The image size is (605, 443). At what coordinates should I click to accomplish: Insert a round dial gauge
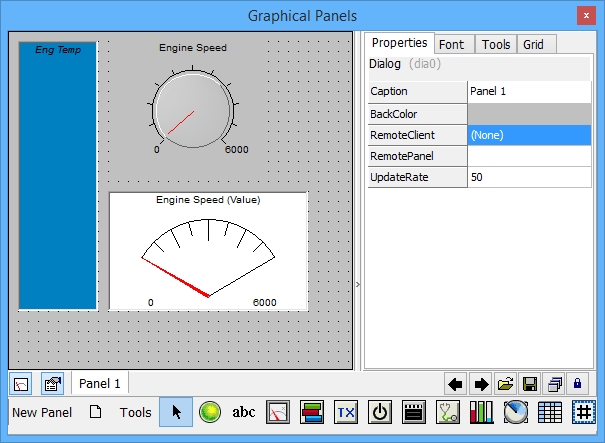tap(516, 412)
